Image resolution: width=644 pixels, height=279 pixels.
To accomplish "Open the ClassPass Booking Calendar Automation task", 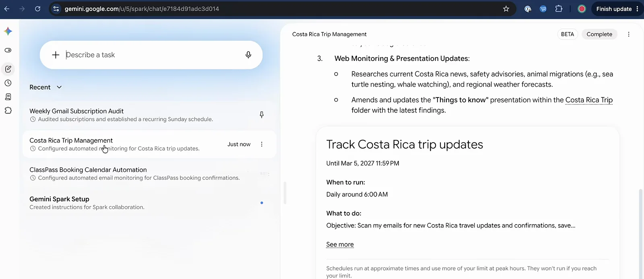I will click(149, 174).
